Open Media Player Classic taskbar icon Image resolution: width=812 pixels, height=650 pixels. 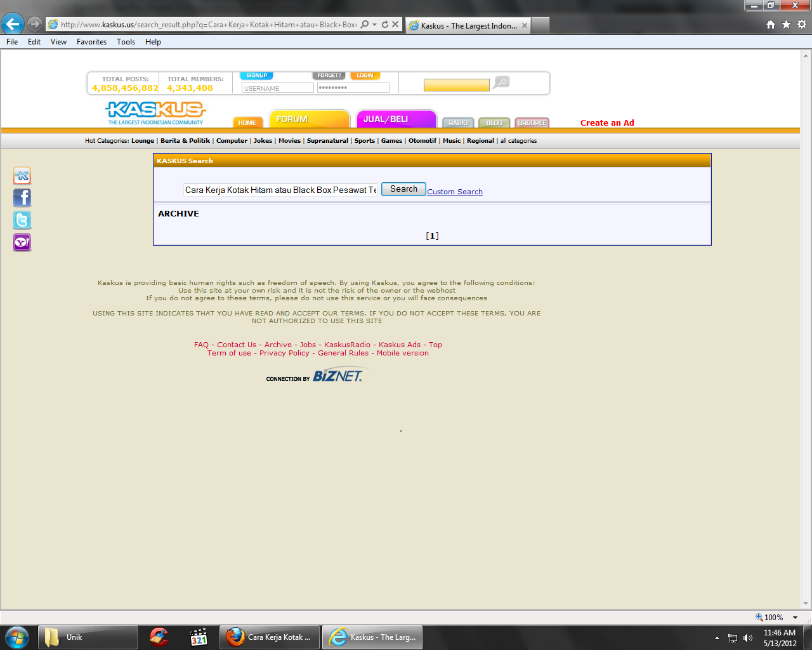coord(199,637)
